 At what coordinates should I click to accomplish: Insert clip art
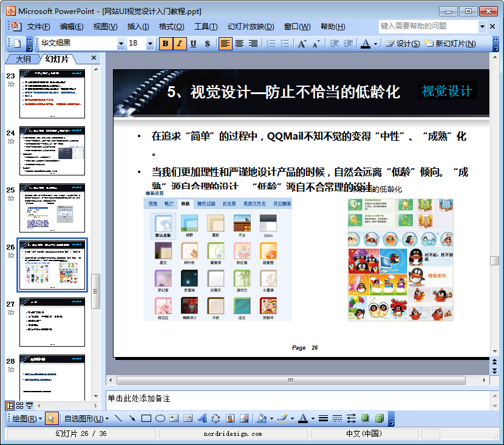tap(230, 418)
